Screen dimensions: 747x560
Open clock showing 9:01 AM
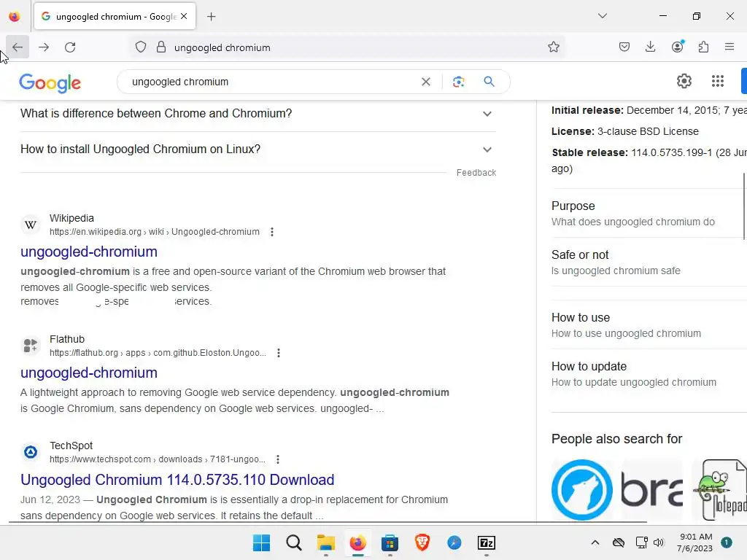tap(695, 542)
